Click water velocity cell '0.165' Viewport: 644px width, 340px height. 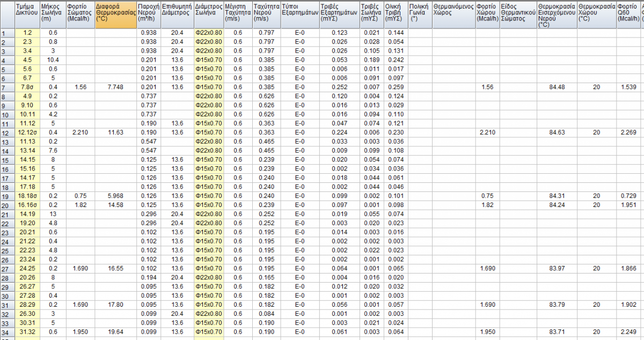click(x=266, y=277)
